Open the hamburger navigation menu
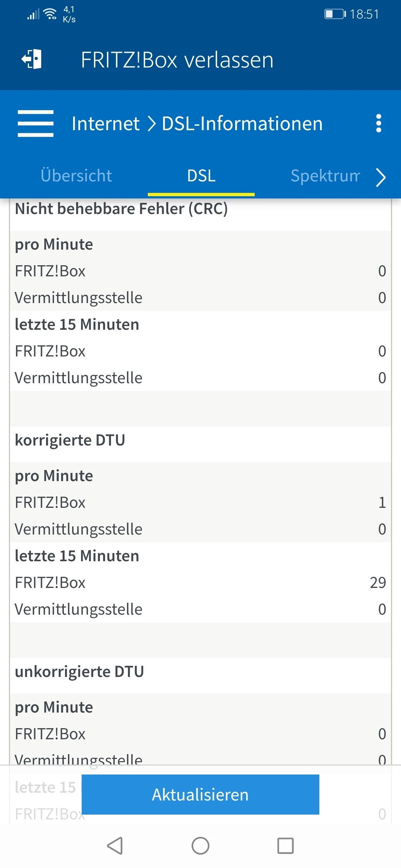 [x=36, y=124]
